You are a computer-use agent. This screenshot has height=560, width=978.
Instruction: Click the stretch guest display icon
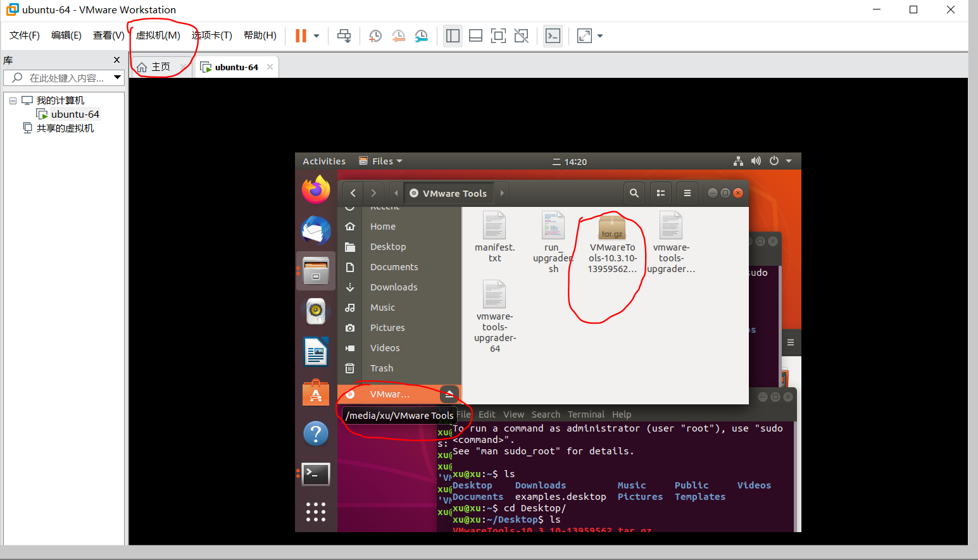[584, 36]
